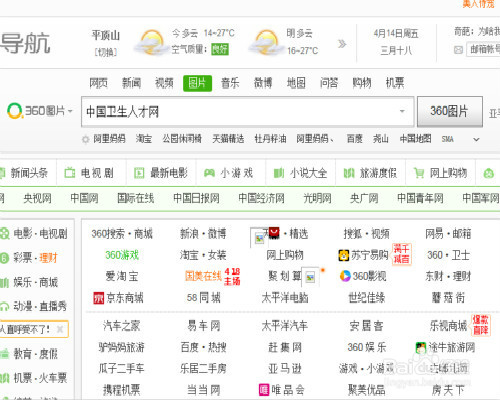Click the 邮箱帐号 input field
Image resolution: width=500 pixels, height=400 pixels.
[483, 50]
